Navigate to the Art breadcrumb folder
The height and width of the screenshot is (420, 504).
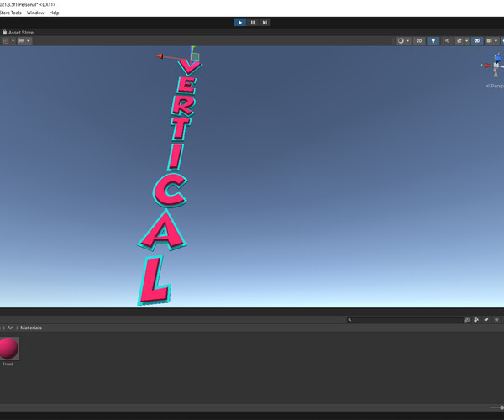click(x=11, y=328)
